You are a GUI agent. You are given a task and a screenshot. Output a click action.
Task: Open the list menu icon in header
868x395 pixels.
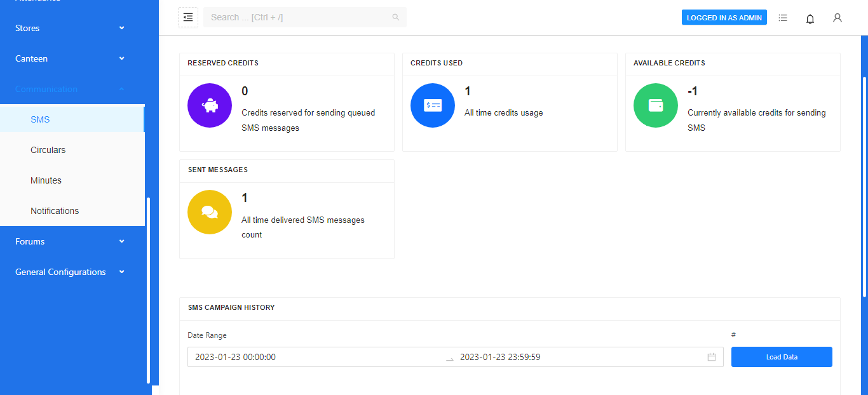783,18
